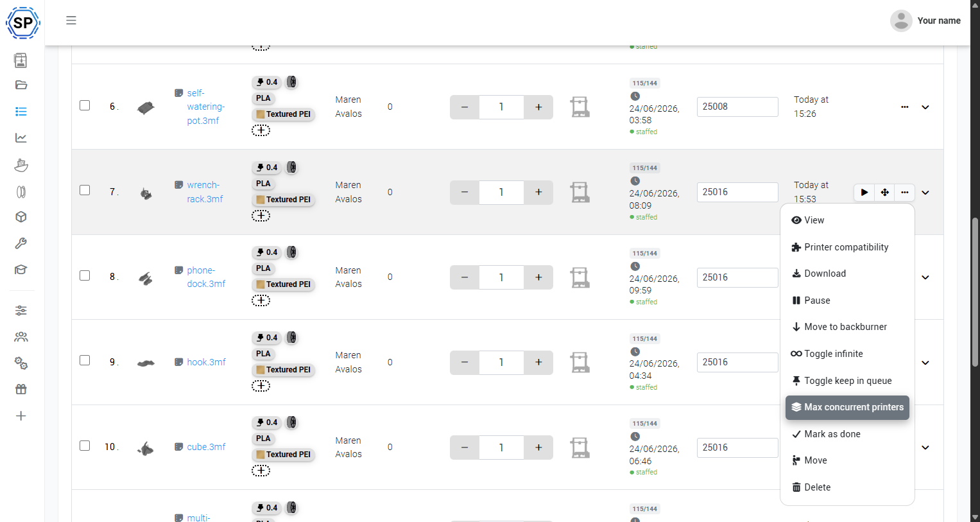
Task: Expand the self-watering-pot row chevron
Action: coord(925,107)
